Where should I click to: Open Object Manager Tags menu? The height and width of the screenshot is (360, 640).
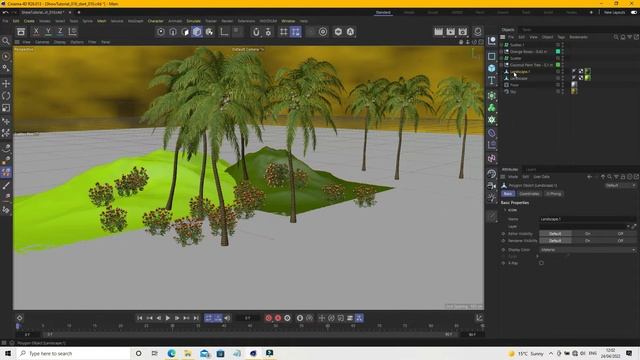coord(561,37)
